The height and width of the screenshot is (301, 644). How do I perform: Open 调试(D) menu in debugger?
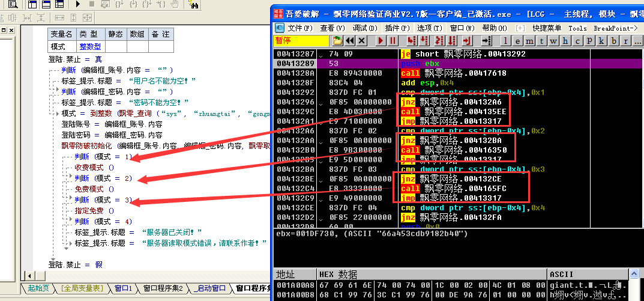tap(365, 28)
